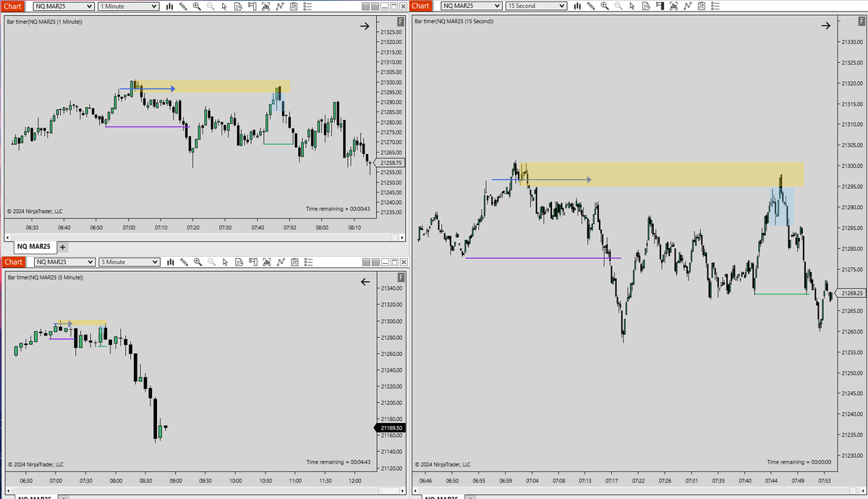The height and width of the screenshot is (499, 868).
Task: Select the Cursor pointer tool on the 1-Minute chart
Action: tap(225, 6)
